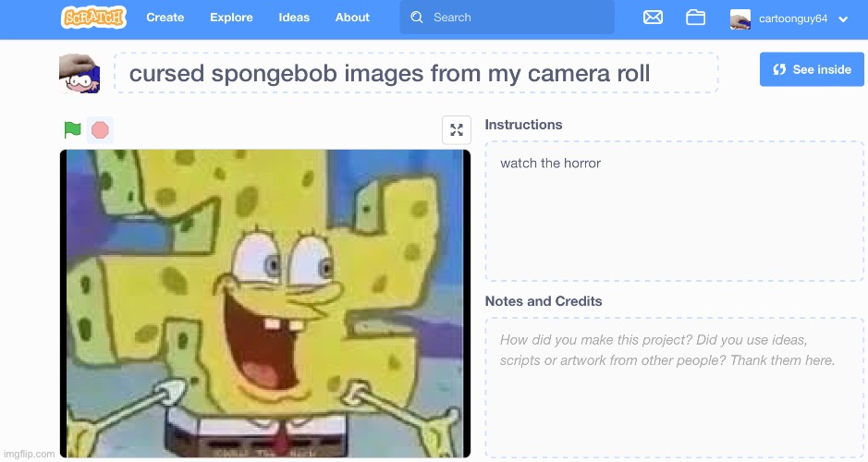Viewport: 868px width, 462px height.
Task: Go to the Ideas page
Action: [x=294, y=18]
